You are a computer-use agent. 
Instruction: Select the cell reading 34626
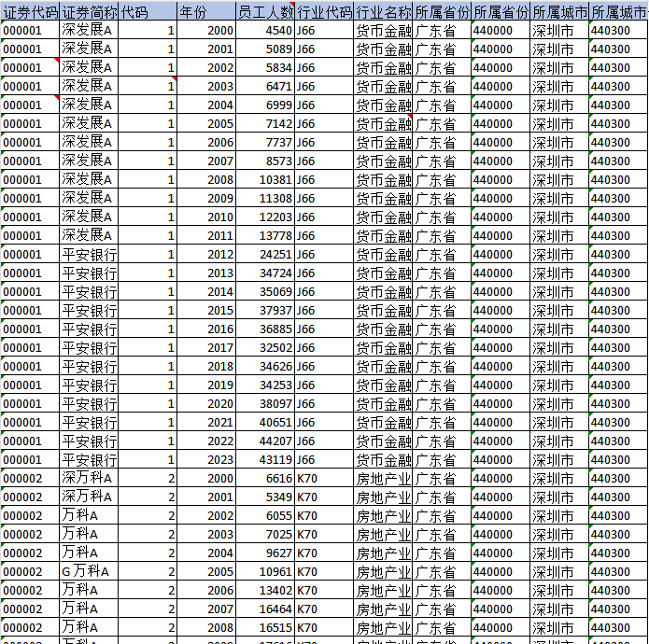265,366
